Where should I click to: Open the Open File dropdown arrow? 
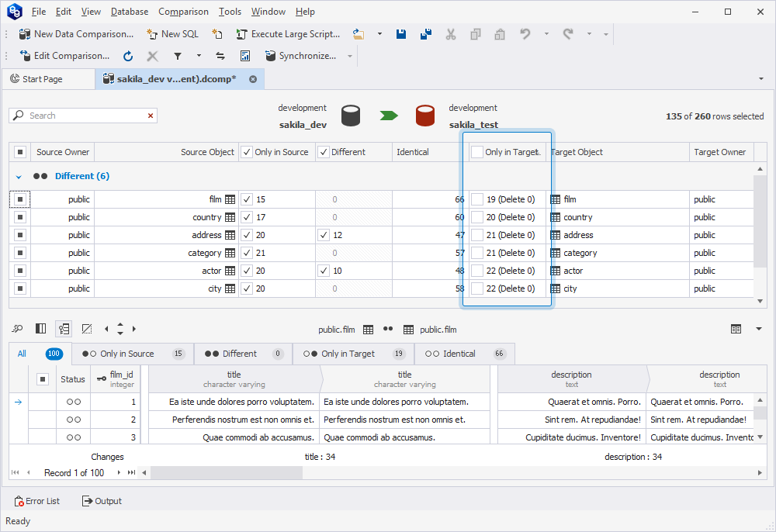click(379, 34)
